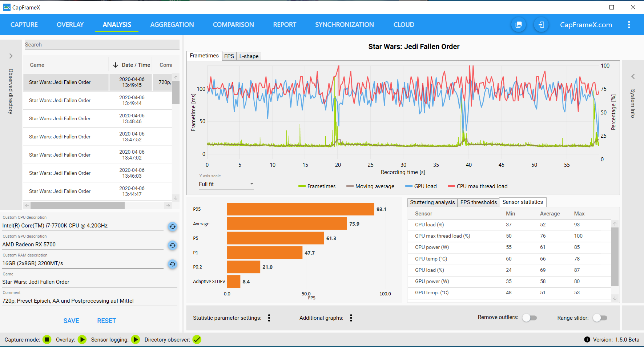The image size is (644, 347).
Task: Click the Custom CPU description field
Action: tap(83, 226)
